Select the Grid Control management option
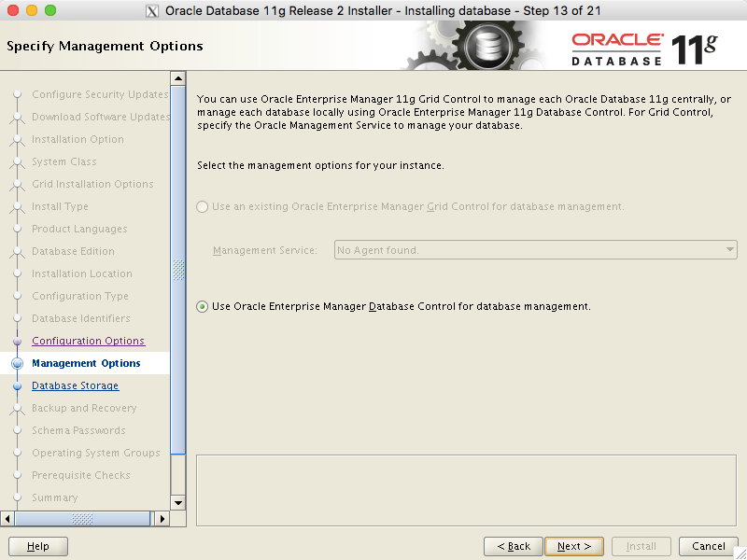The width and height of the screenshot is (747, 560). (202, 206)
